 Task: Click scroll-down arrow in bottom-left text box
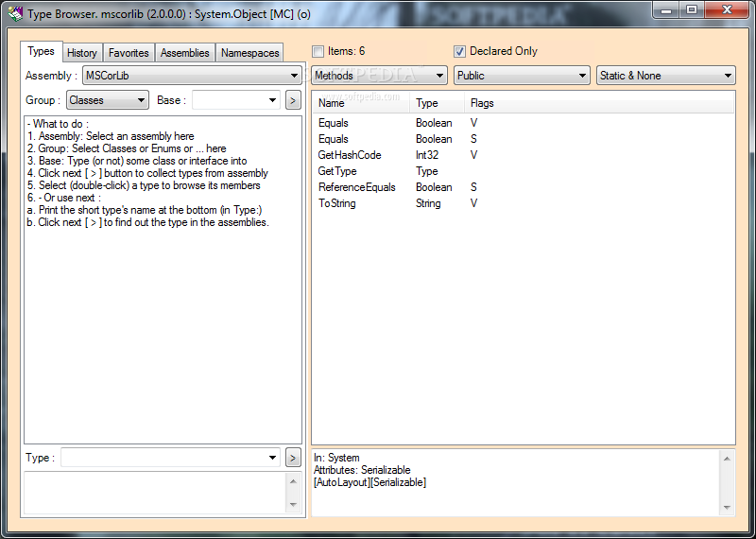point(293,505)
